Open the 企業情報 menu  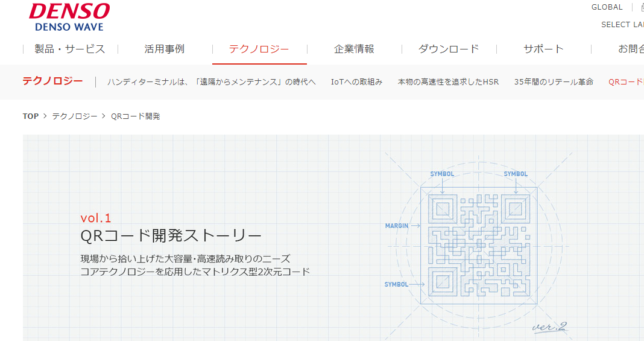(x=354, y=49)
